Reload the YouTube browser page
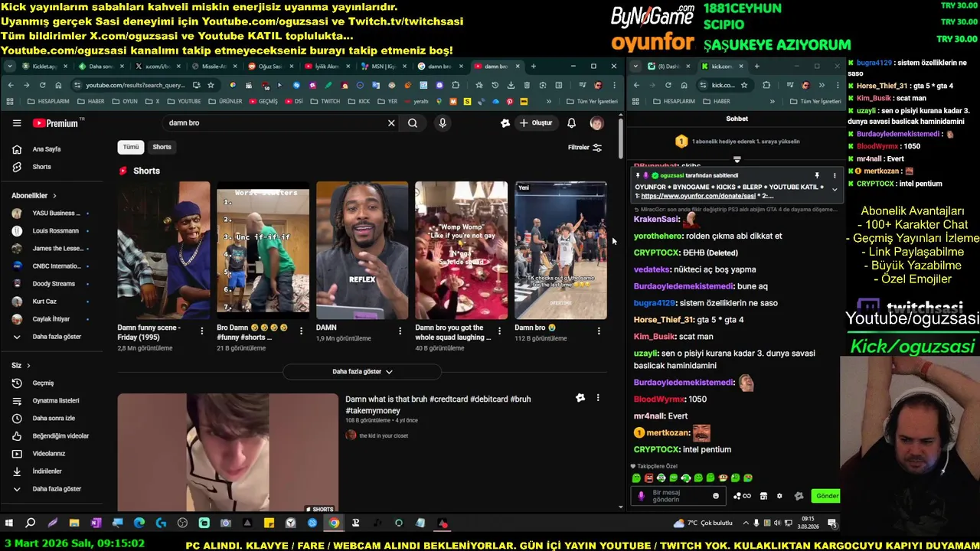 click(x=42, y=85)
